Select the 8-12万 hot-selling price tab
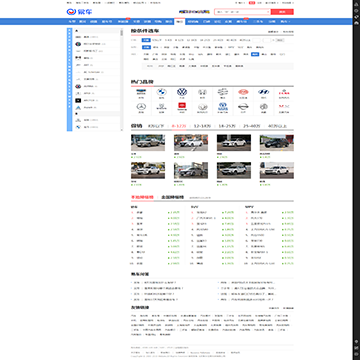Viewport: 360px width, 360px height. click(x=179, y=126)
